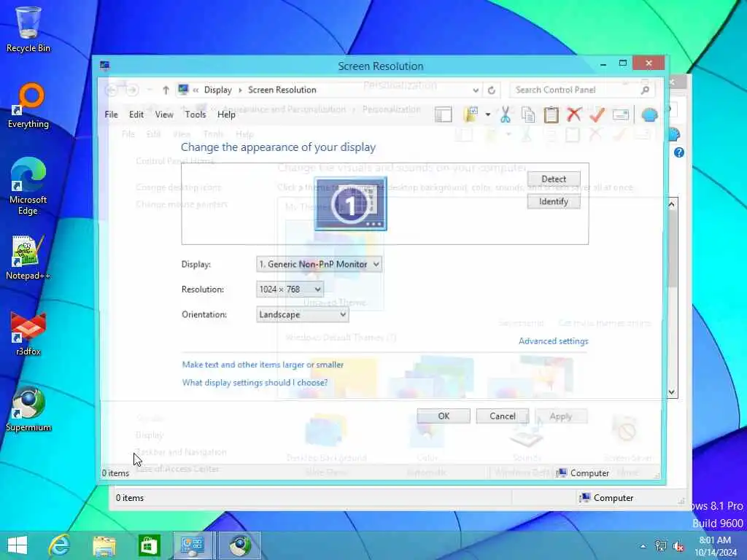Click the Paste clipboard toolbar icon
The width and height of the screenshot is (747, 560).
click(551, 114)
